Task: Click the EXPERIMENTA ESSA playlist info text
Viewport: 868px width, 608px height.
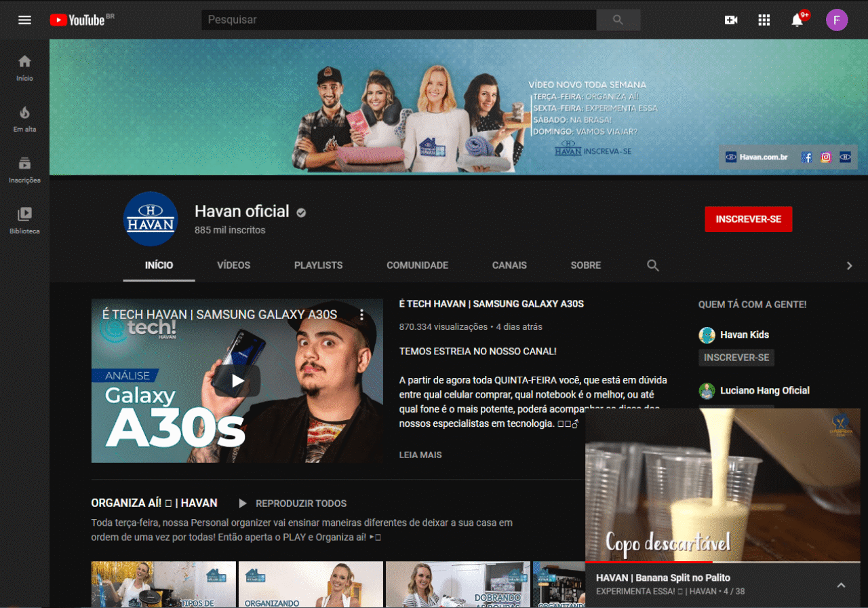Action: click(x=670, y=591)
